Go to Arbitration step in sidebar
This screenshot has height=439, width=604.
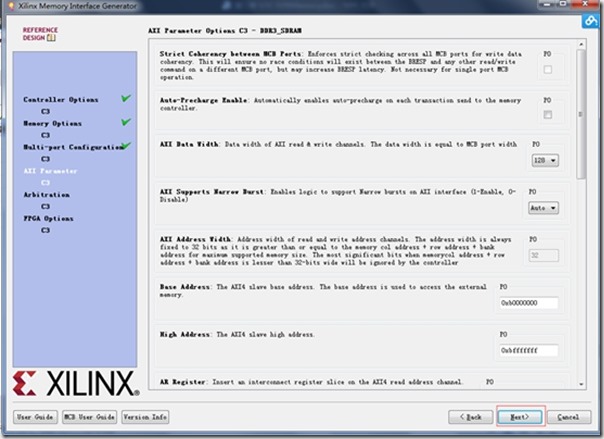47,195
